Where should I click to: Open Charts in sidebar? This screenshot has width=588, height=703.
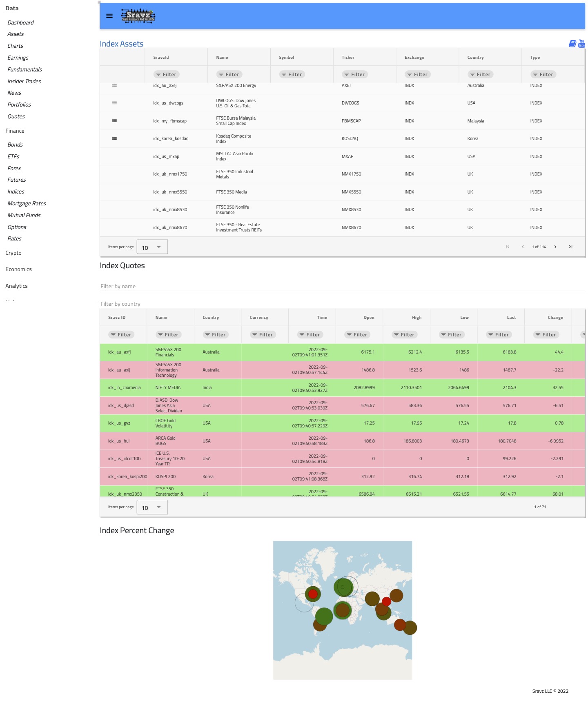(x=15, y=46)
